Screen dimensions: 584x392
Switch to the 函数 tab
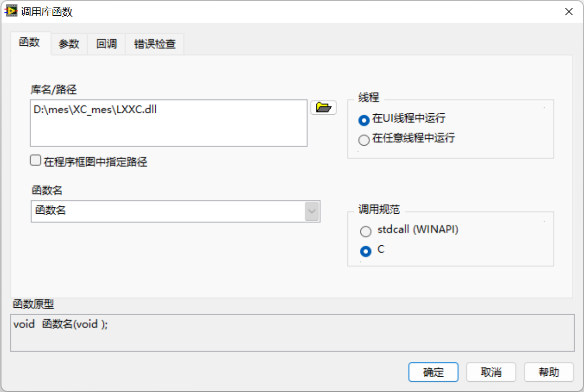click(x=30, y=42)
